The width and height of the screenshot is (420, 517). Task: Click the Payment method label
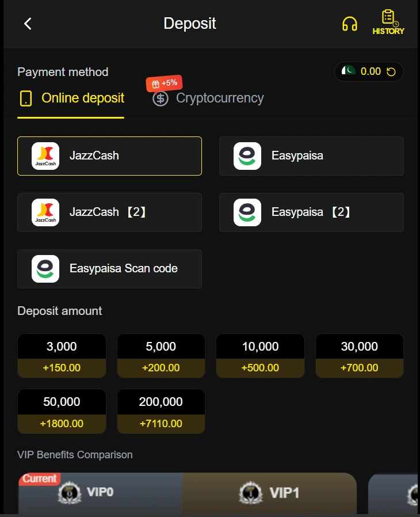[x=63, y=72]
